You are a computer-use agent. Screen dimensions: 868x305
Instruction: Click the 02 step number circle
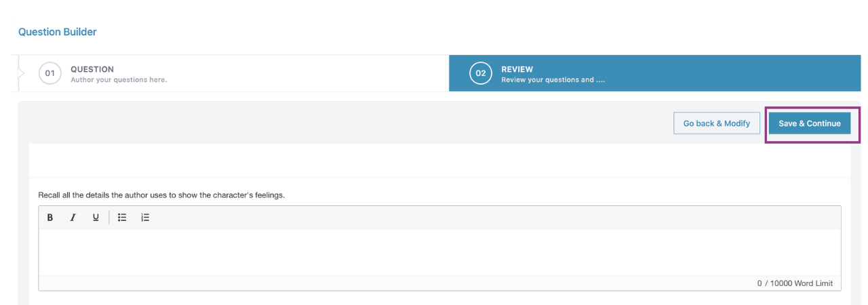pos(481,73)
